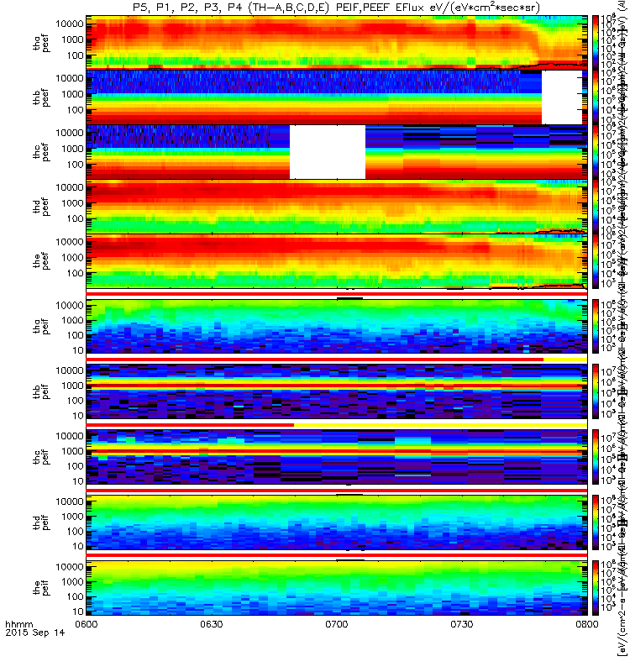Click the 1000 tick label of thc peef
Screen dimensions: 630x672
pyautogui.click(x=72, y=149)
